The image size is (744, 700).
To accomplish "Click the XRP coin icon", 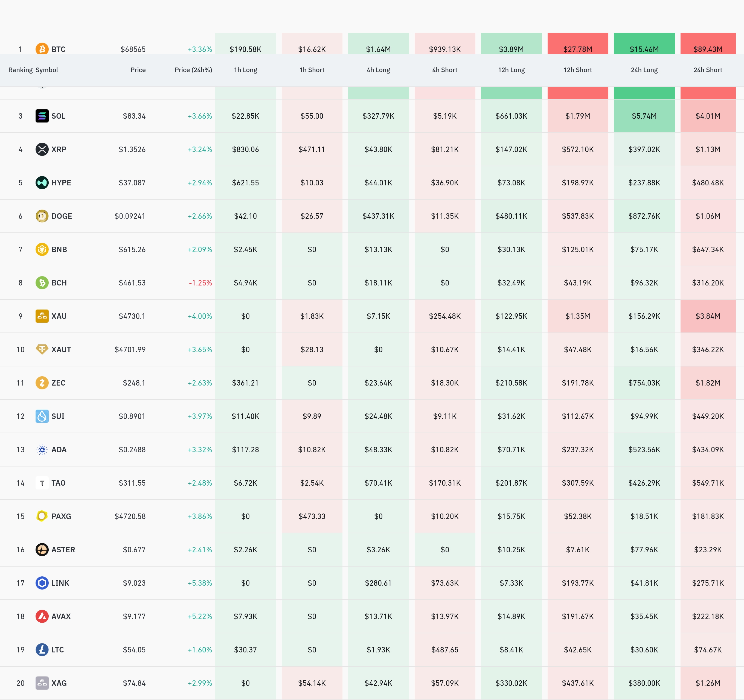I will [42, 149].
